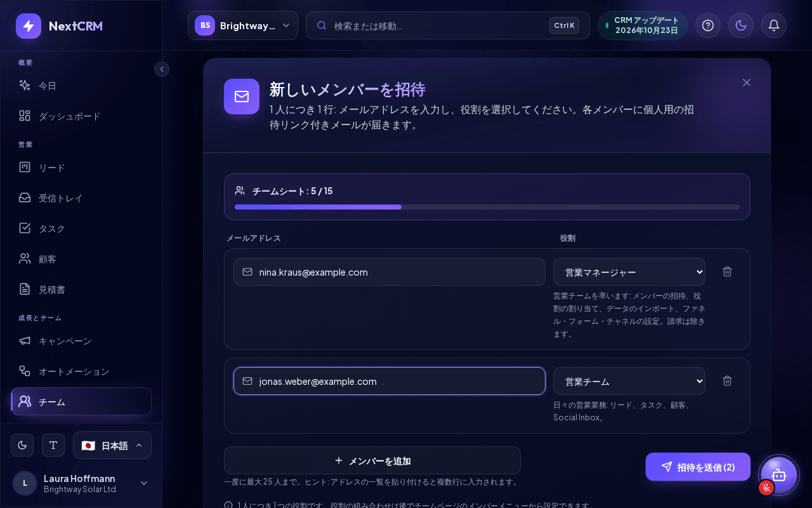Open the Brightway workspace switcher dropdown

pos(243,25)
